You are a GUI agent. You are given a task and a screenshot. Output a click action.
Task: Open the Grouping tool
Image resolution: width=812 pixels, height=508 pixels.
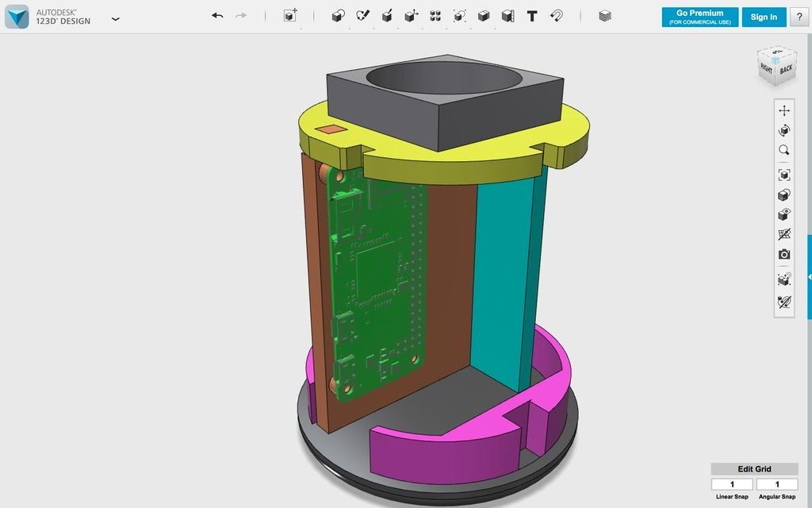coord(459,16)
